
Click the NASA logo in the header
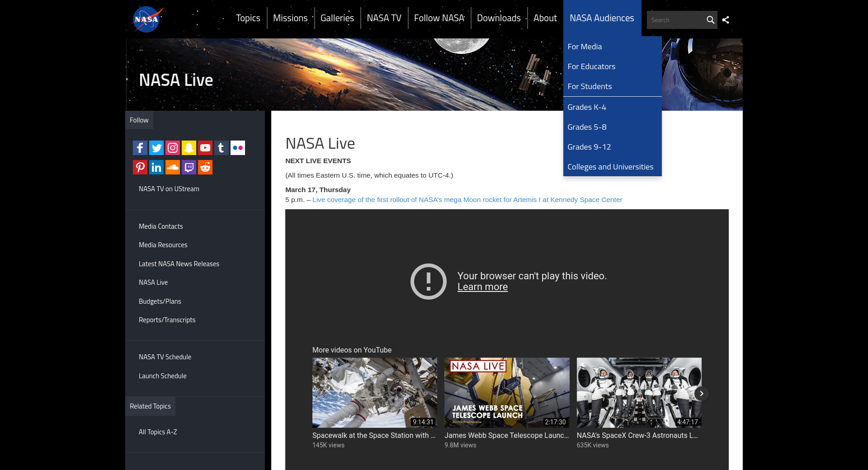(147, 19)
